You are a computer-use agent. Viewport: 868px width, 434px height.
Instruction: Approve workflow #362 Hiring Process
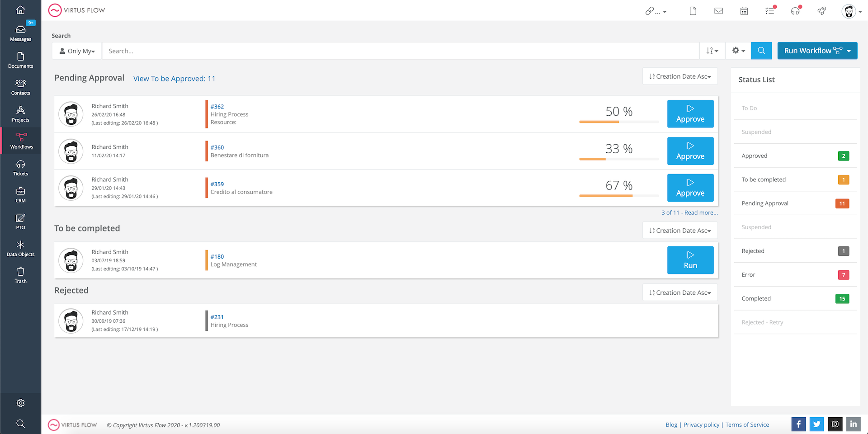point(690,114)
